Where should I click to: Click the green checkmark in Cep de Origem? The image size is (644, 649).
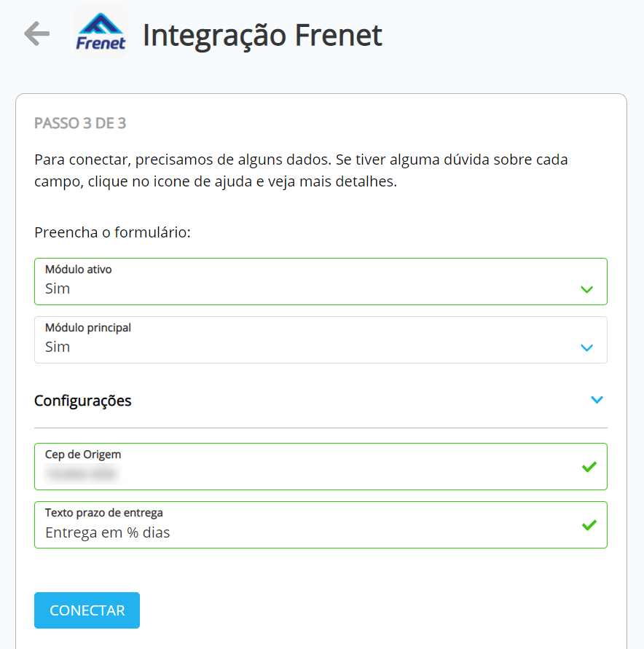click(x=589, y=467)
